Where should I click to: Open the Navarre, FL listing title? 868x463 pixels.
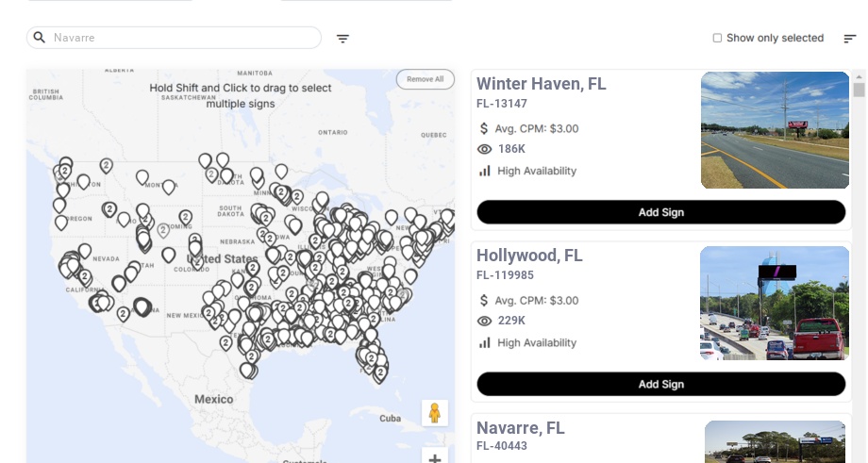coord(520,428)
